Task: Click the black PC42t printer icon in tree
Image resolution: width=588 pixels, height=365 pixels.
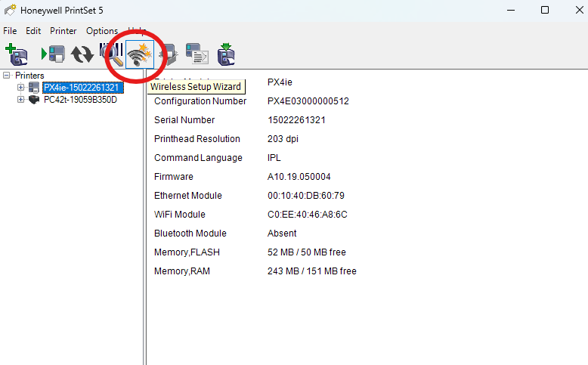Action: (x=34, y=100)
